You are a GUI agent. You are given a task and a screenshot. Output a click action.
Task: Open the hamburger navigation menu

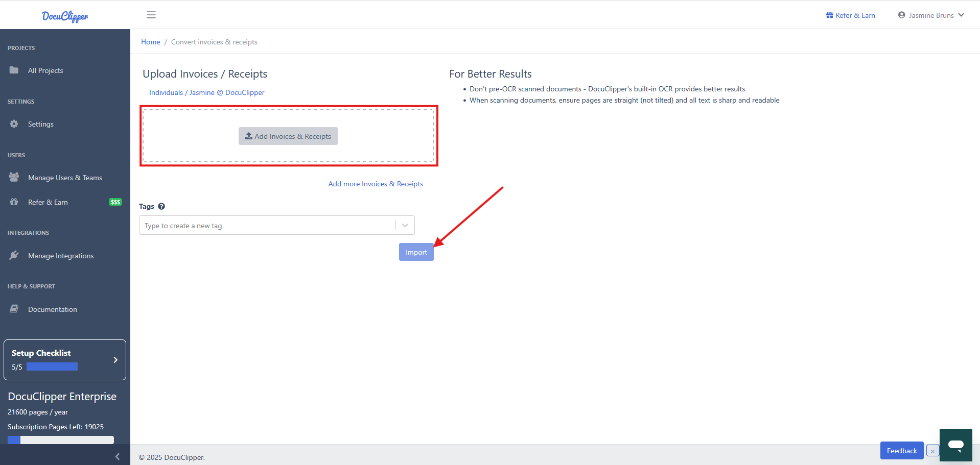coord(151,15)
